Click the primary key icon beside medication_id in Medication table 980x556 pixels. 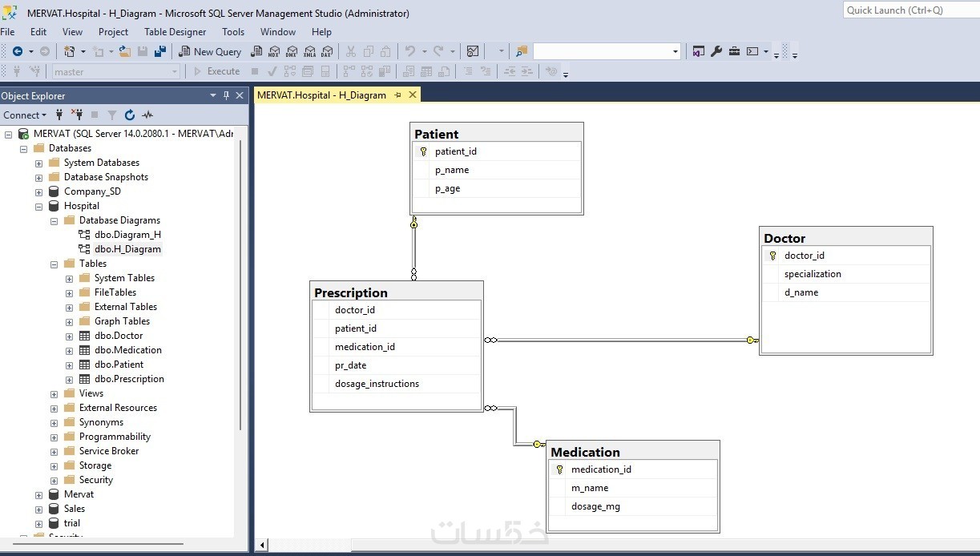point(560,469)
